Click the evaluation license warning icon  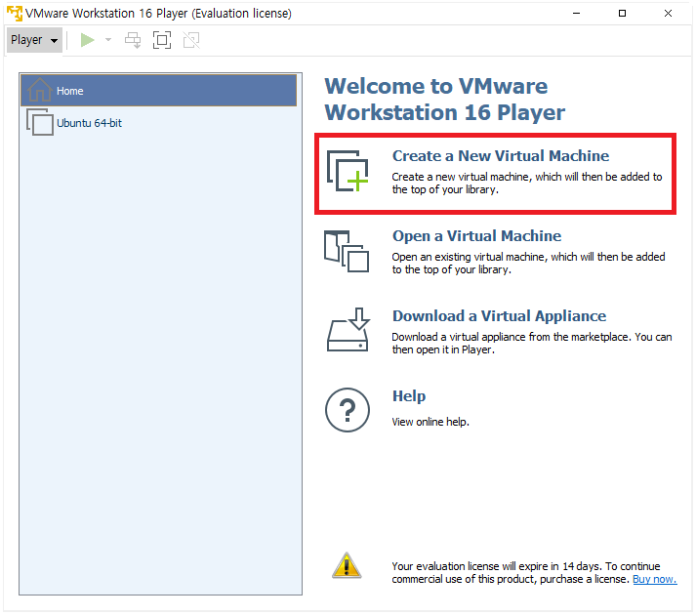[x=347, y=566]
